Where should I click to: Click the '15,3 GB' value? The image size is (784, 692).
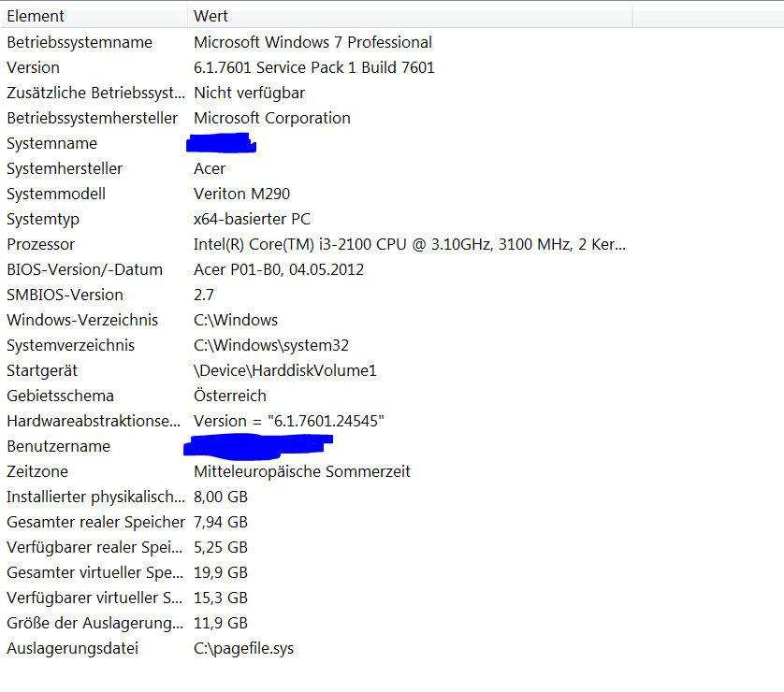221,598
